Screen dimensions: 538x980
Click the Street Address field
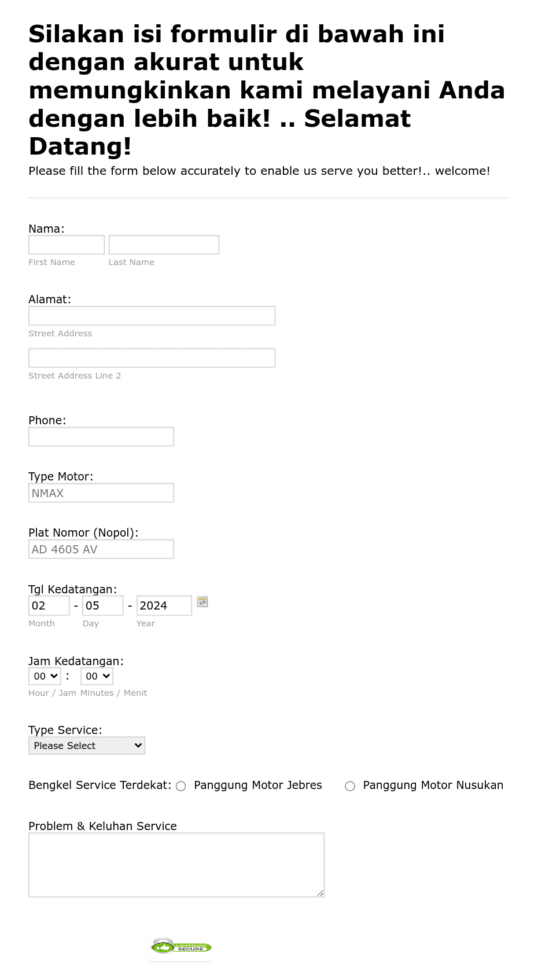tap(152, 315)
